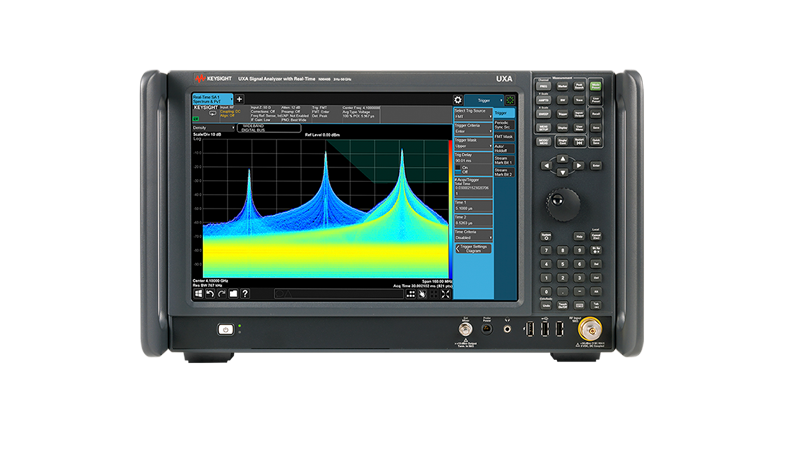800x450 pixels.
Task: Open the gear settings icon on screen
Action: coord(458,100)
